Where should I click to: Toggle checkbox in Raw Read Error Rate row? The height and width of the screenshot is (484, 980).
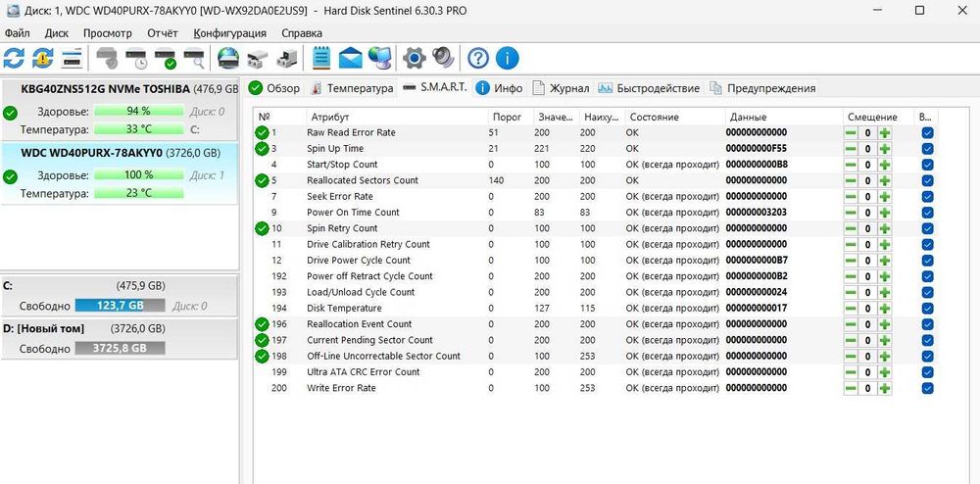[x=927, y=132]
